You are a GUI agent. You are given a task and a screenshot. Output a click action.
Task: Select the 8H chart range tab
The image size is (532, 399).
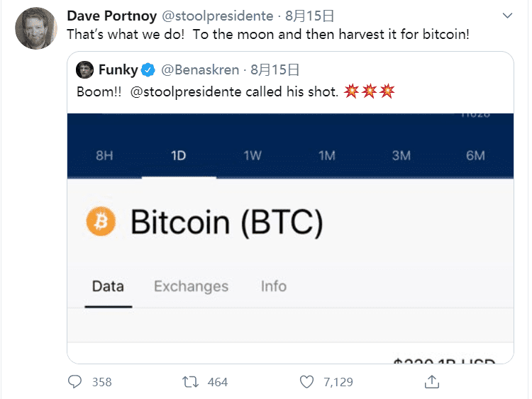(x=104, y=156)
